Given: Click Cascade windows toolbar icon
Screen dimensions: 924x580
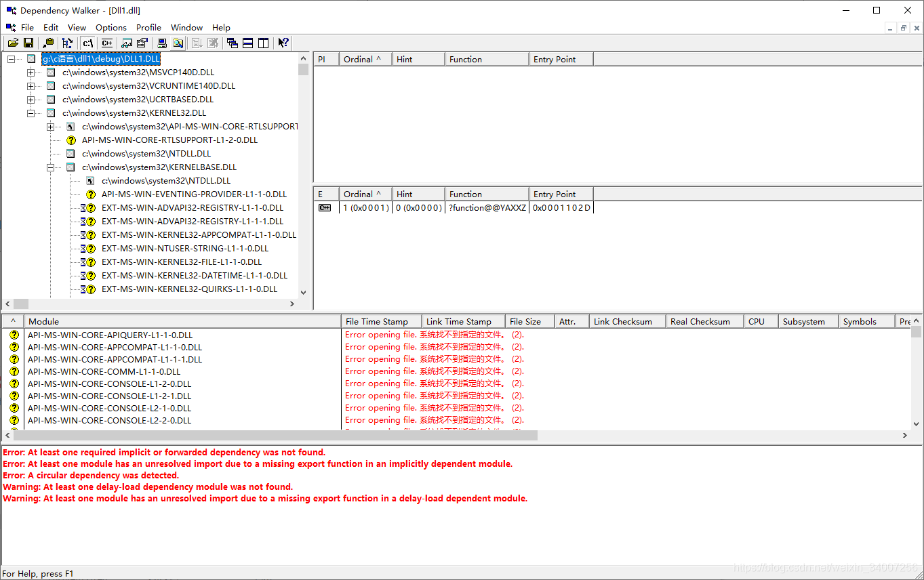Looking at the screenshot, I should (x=233, y=43).
